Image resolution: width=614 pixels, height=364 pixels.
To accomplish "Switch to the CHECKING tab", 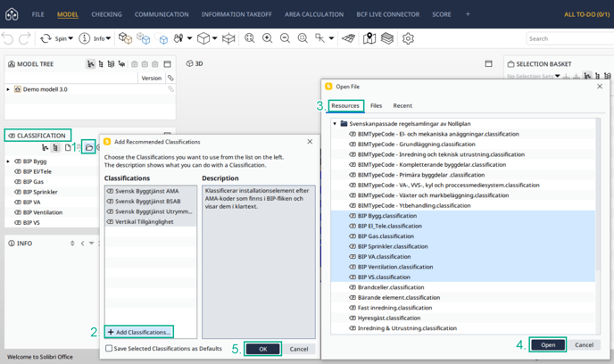I will tap(106, 14).
